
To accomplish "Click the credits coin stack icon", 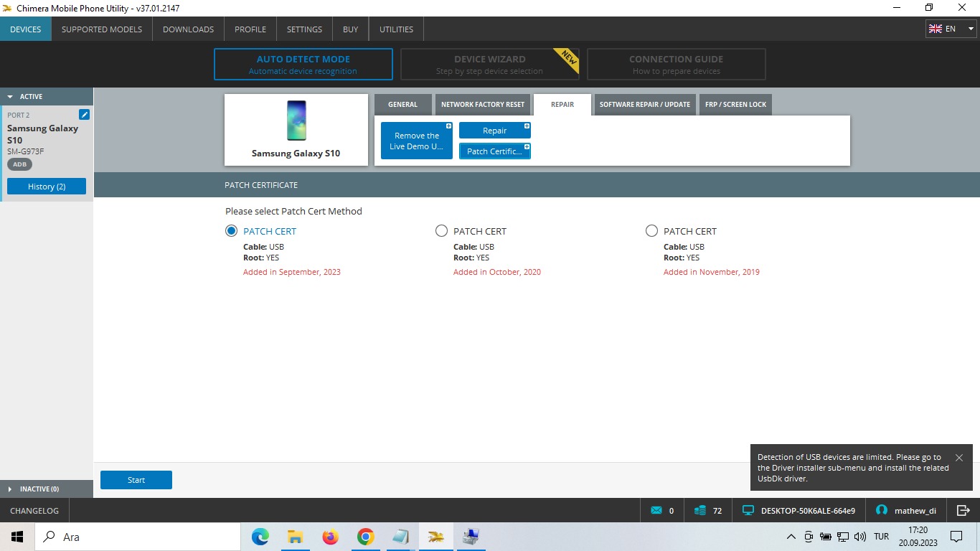I will [x=700, y=511].
